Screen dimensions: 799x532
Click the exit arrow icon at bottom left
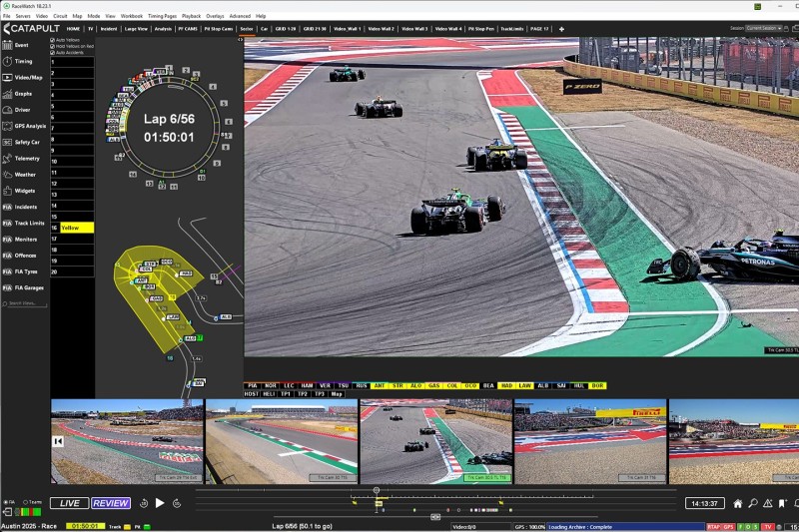coord(8,512)
